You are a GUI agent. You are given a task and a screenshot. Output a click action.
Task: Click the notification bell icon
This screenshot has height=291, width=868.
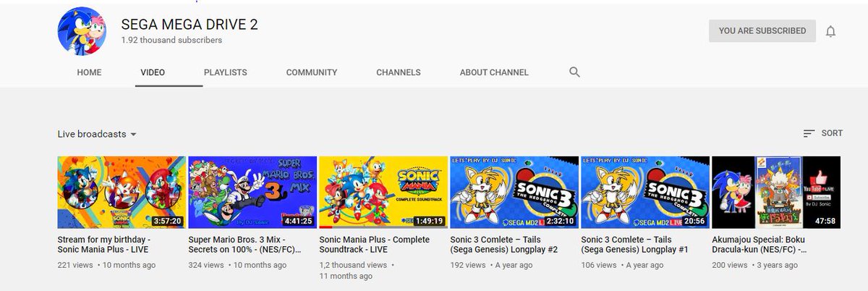pyautogui.click(x=830, y=31)
